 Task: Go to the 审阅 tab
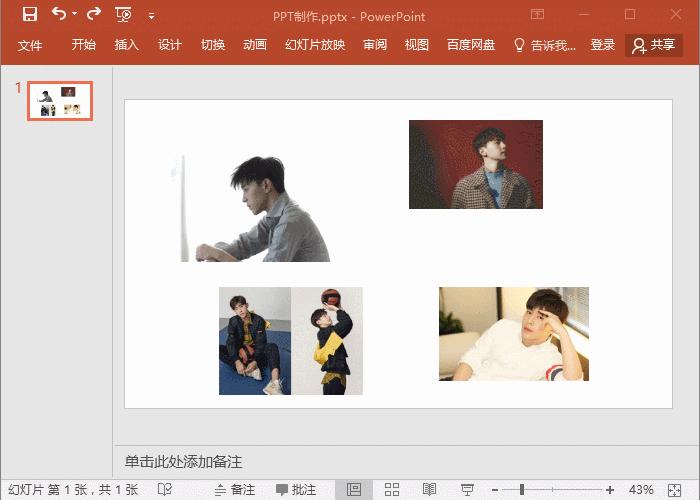tap(375, 45)
